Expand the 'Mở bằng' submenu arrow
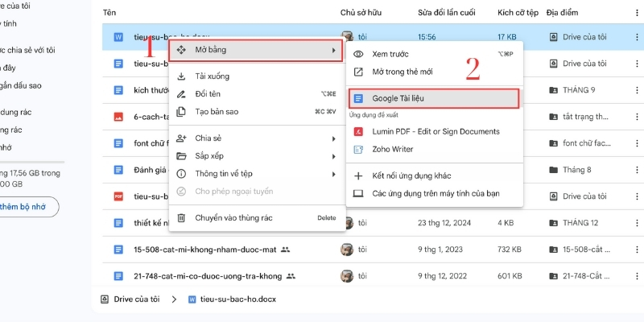644x322 pixels. pos(334,51)
